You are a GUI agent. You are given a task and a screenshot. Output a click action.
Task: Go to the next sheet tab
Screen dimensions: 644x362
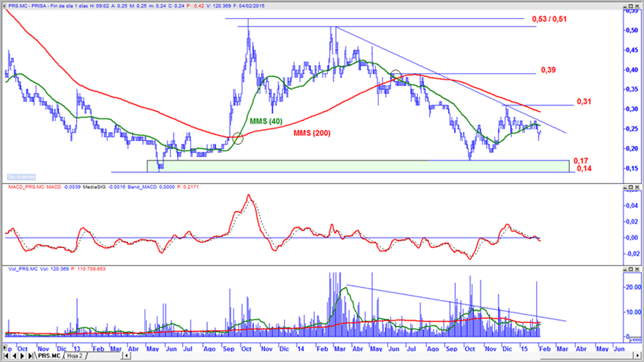coord(22,356)
